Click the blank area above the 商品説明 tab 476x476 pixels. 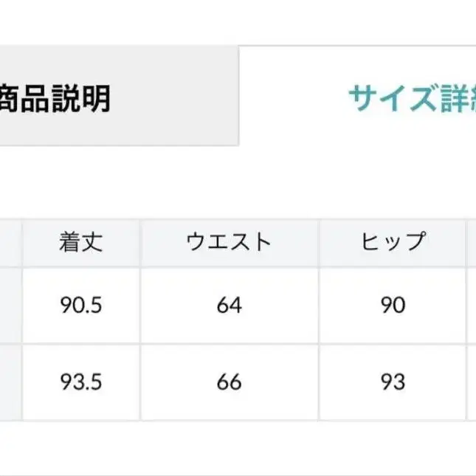[118, 22]
